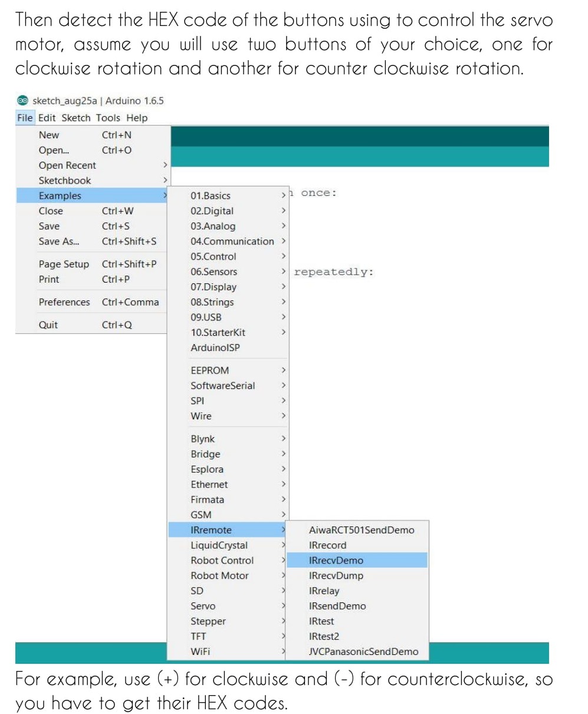Load the IRsendDemo example sketch
The width and height of the screenshot is (588, 714).
pyautogui.click(x=357, y=606)
